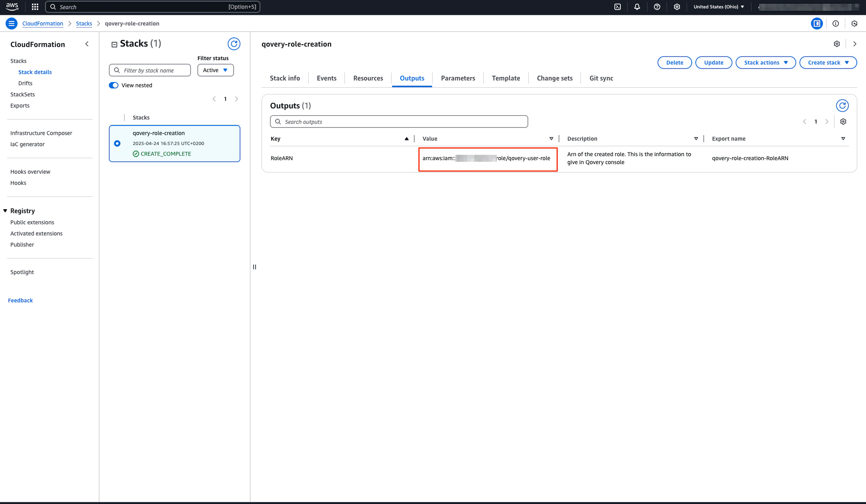Open the Outputs table preferences gear
Image resolution: width=866 pixels, height=504 pixels.
[x=843, y=122]
